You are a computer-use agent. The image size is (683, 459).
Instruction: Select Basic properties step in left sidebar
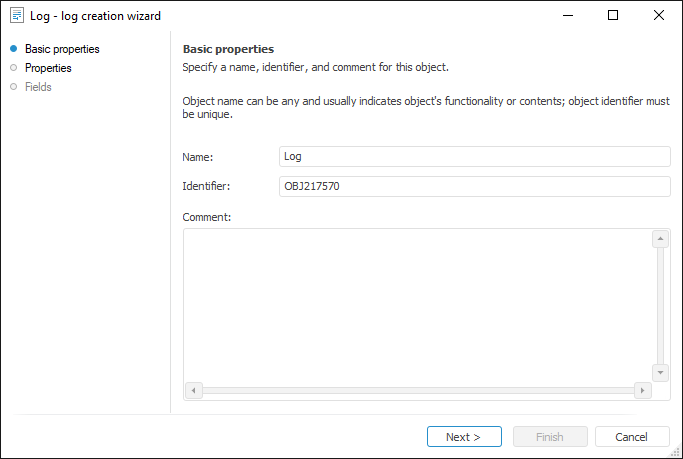(x=62, y=49)
